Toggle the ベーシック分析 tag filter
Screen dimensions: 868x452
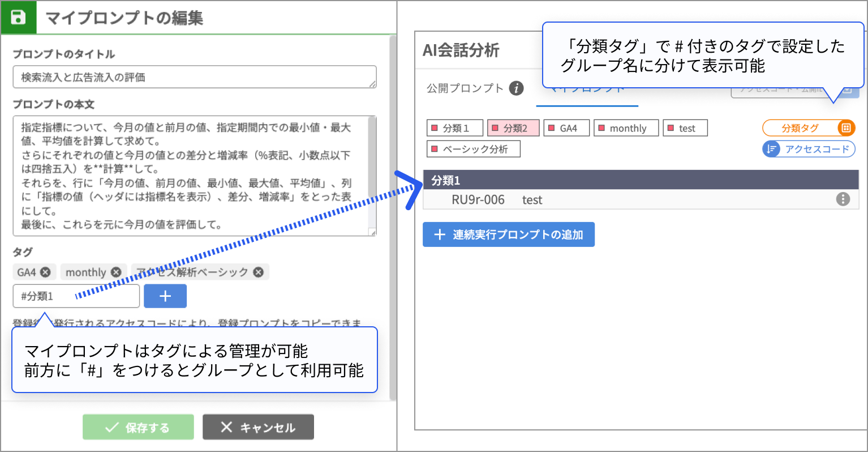coord(474,149)
